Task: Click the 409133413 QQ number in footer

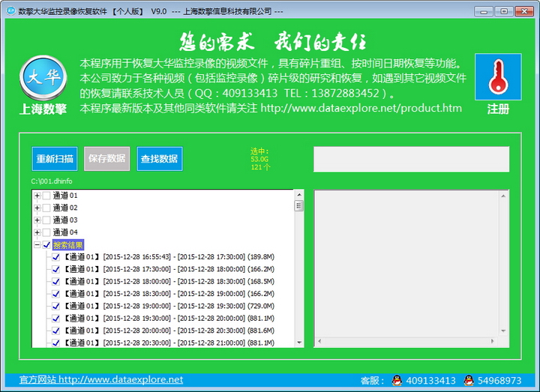Action: coord(430,380)
